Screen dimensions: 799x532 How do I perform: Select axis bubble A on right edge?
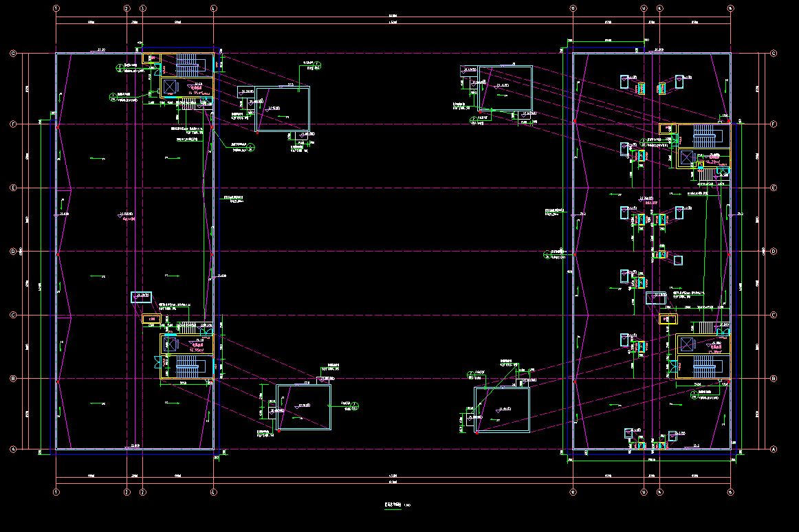(x=774, y=450)
